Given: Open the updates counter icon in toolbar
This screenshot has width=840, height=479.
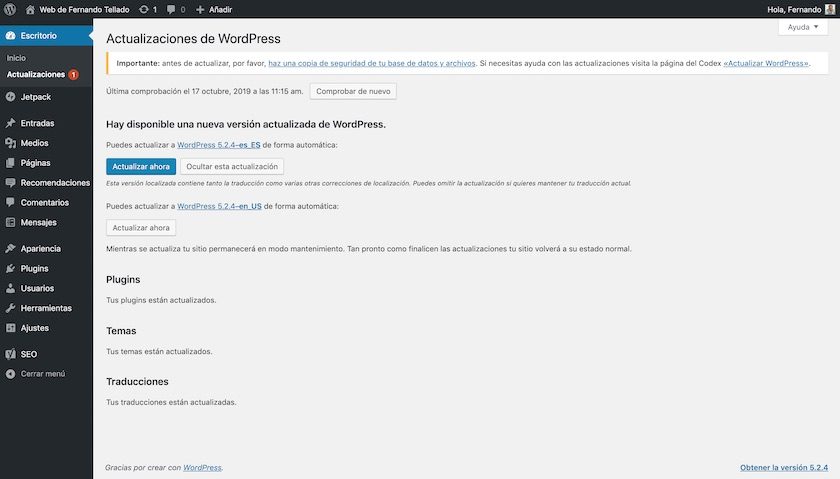Looking at the screenshot, I should pyautogui.click(x=145, y=9).
